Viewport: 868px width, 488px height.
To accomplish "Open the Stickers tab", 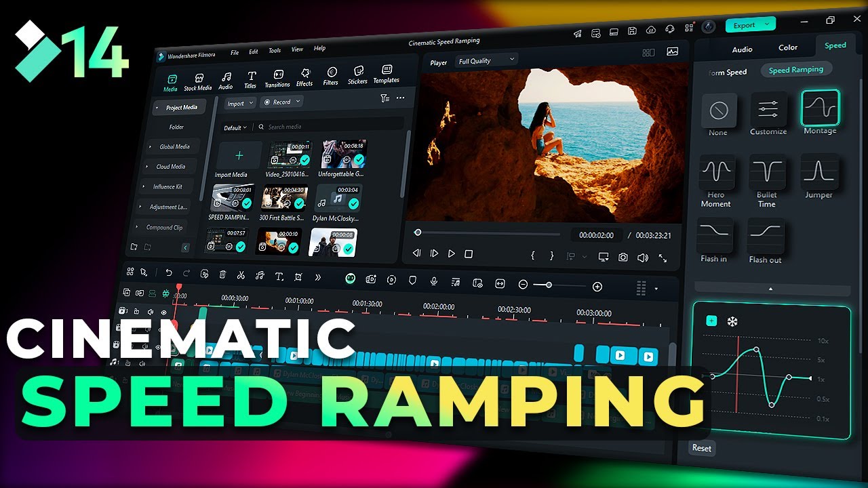I will [x=358, y=75].
